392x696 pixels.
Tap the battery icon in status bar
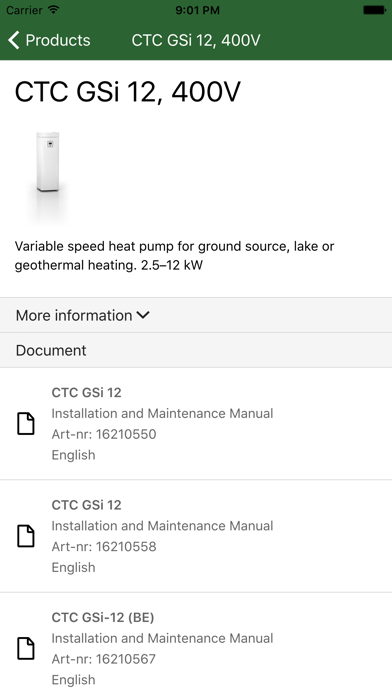point(374,10)
